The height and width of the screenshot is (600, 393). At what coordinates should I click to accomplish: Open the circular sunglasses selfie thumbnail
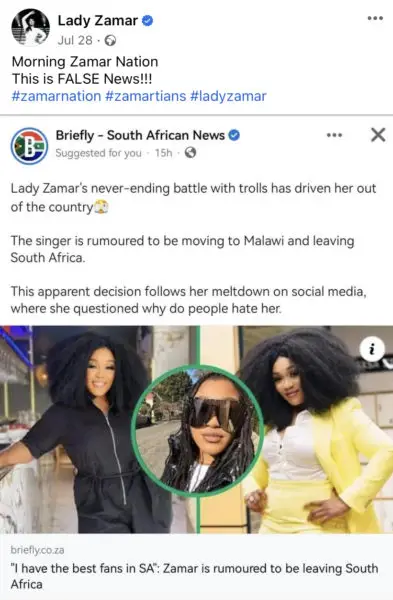[x=197, y=431]
